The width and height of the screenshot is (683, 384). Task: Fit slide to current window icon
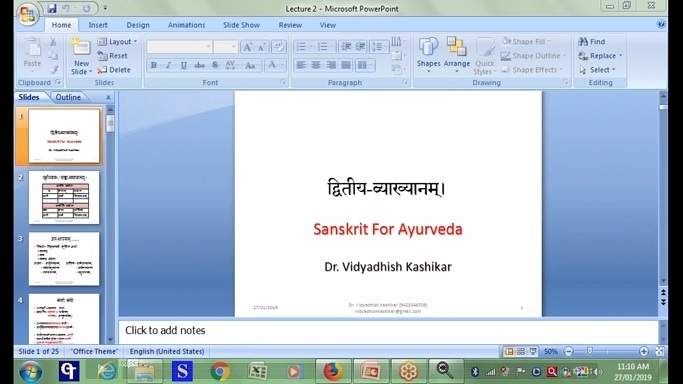click(x=659, y=351)
